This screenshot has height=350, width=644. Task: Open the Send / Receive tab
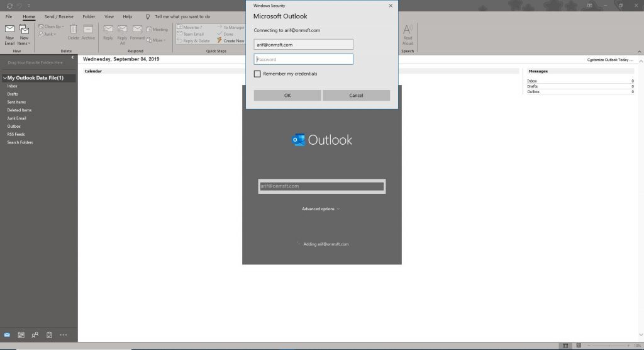tap(58, 16)
